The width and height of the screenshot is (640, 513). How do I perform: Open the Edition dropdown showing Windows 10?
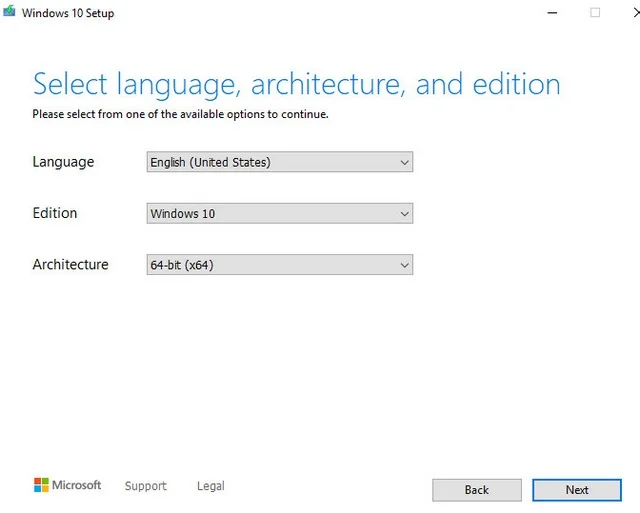point(280,213)
